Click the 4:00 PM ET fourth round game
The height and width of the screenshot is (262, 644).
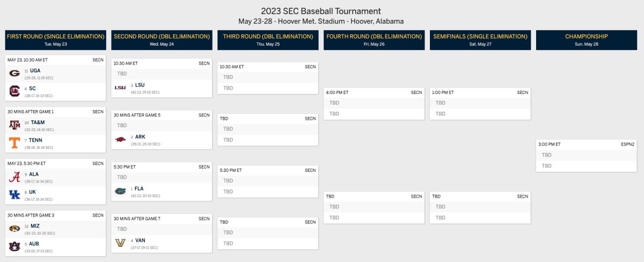[x=374, y=104]
